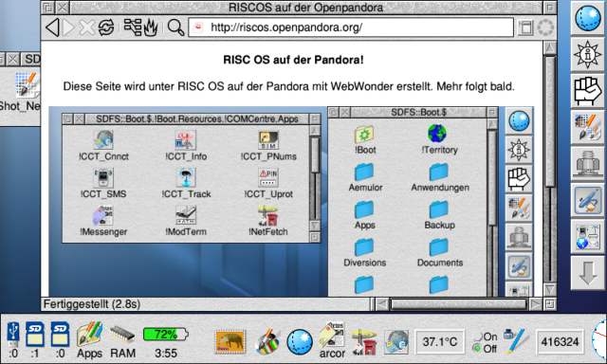Go back with the browser back arrow
Screen dimensions: 607x364
pyautogui.click(x=52, y=27)
